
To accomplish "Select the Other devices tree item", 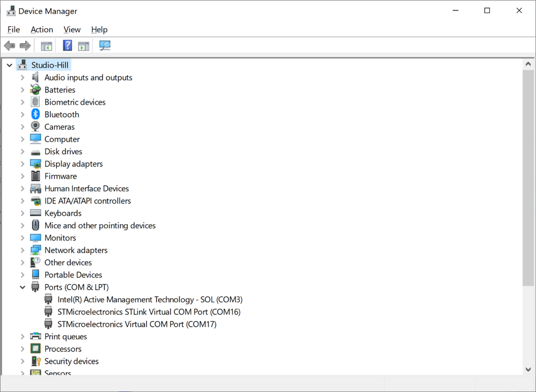I will [x=68, y=263].
